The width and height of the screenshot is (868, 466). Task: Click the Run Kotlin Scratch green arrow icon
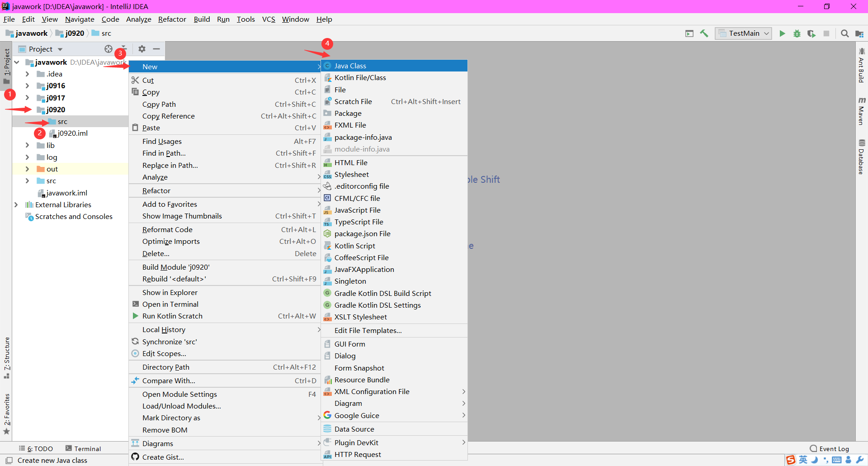[135, 316]
